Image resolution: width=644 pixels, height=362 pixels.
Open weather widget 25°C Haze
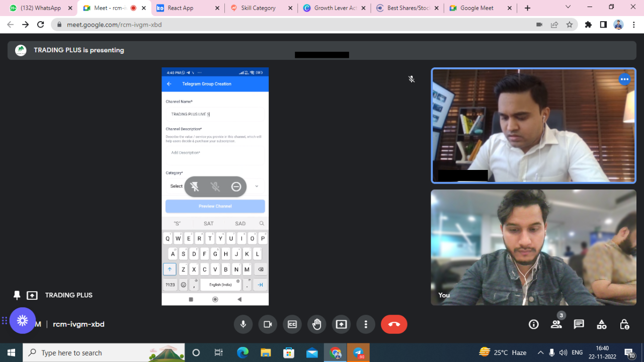pos(503,352)
